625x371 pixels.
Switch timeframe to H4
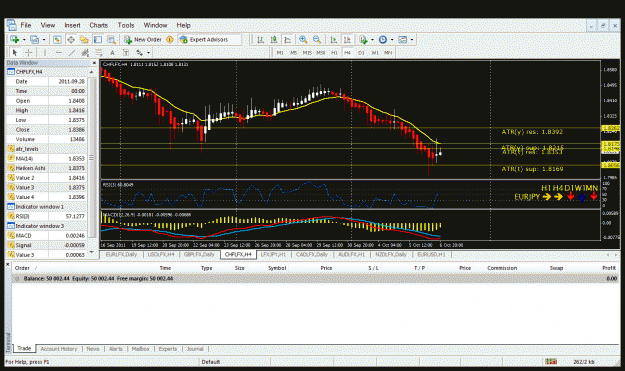point(348,52)
